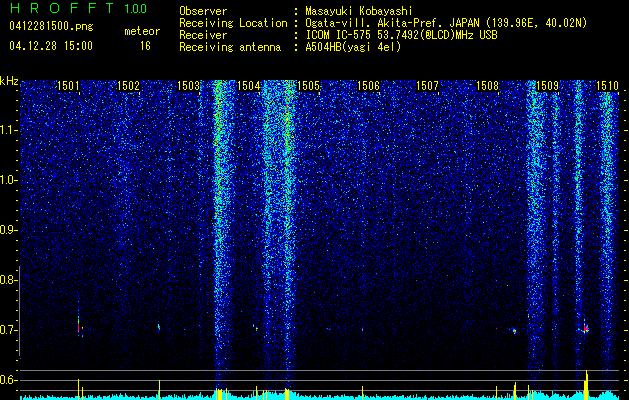Screen dimensions: 629x400
Task: Select the Ogata-vill. Akita-Pref. JAPAN location text
Action: click(x=446, y=23)
